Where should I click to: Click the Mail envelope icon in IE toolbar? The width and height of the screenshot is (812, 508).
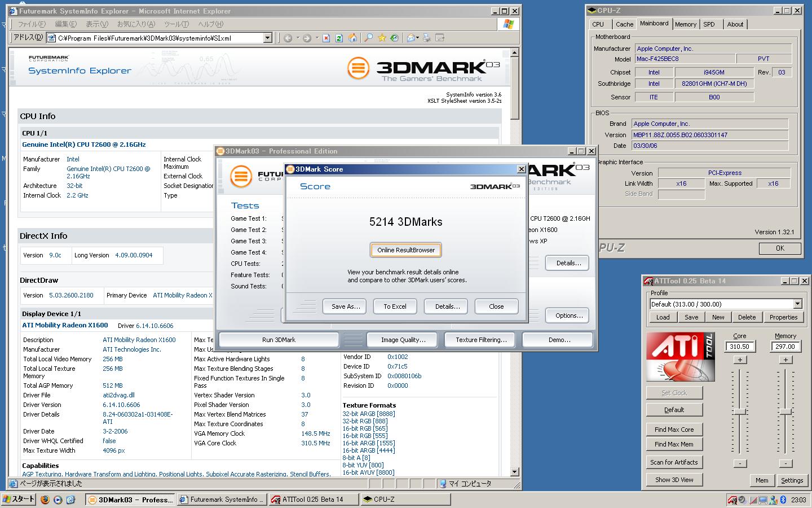(411, 38)
